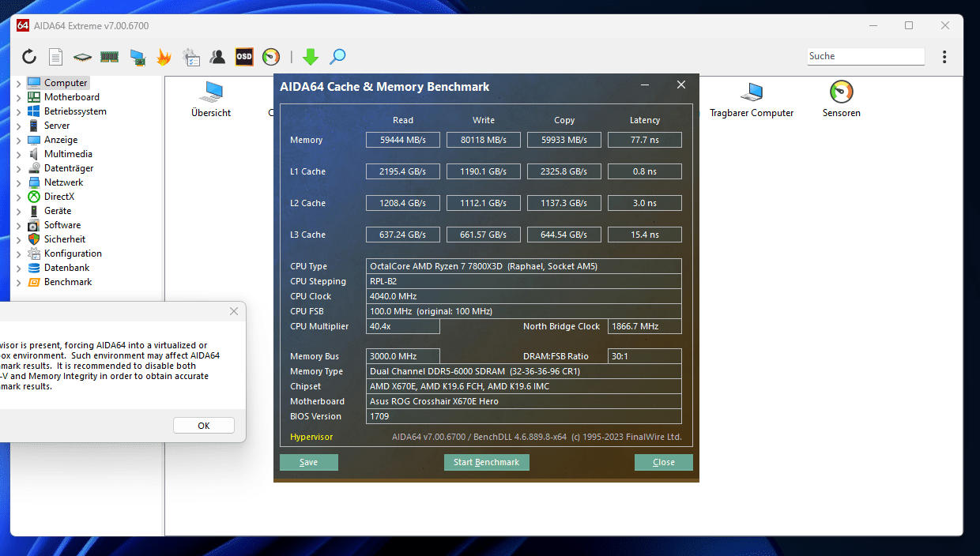This screenshot has width=980, height=556.
Task: Click the Memory Read value 59444 MB/s
Action: click(403, 140)
